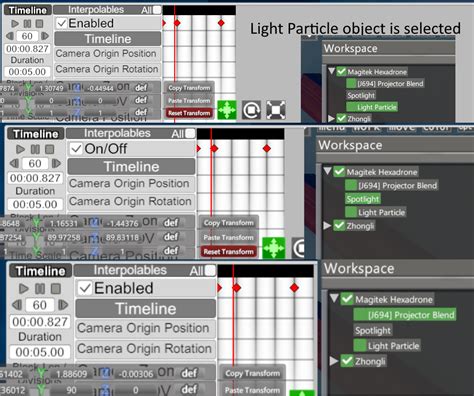This screenshot has width=474, height=396.
Task: Open Timeline tab in middle screenshot
Action: [35, 134]
